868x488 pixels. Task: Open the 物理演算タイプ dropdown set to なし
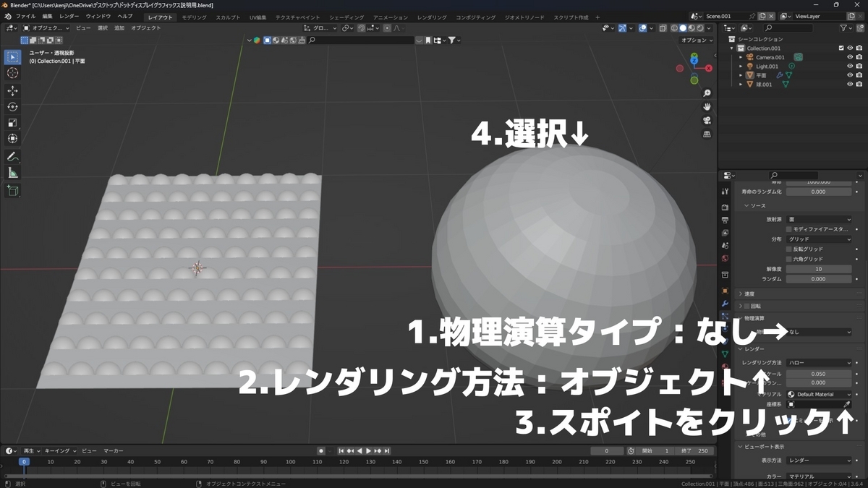tap(819, 332)
